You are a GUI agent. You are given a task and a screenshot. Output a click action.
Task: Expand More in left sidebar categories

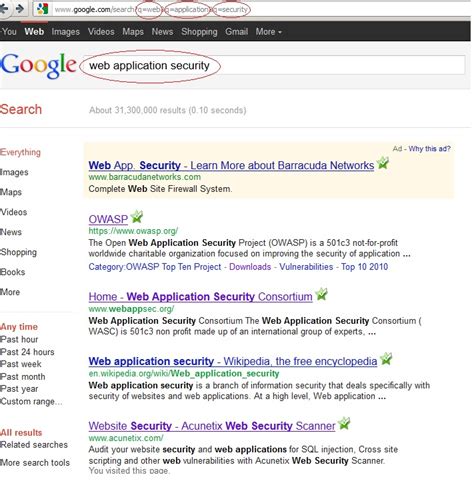(10, 292)
